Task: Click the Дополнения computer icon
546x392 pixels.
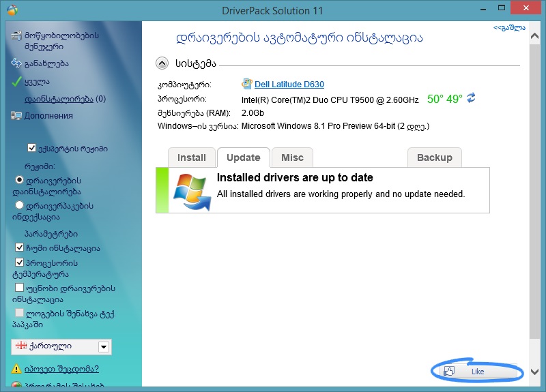Action: pos(16,115)
